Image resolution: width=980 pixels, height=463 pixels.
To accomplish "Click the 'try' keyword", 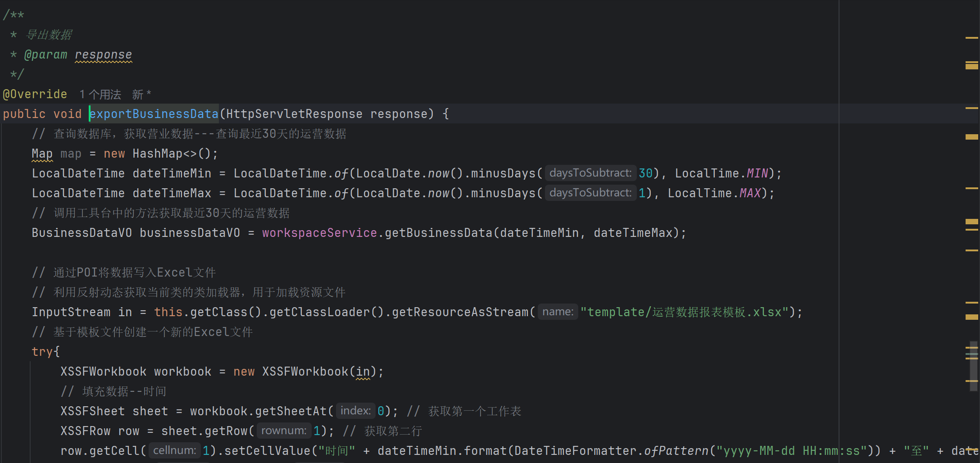I will tap(42, 352).
